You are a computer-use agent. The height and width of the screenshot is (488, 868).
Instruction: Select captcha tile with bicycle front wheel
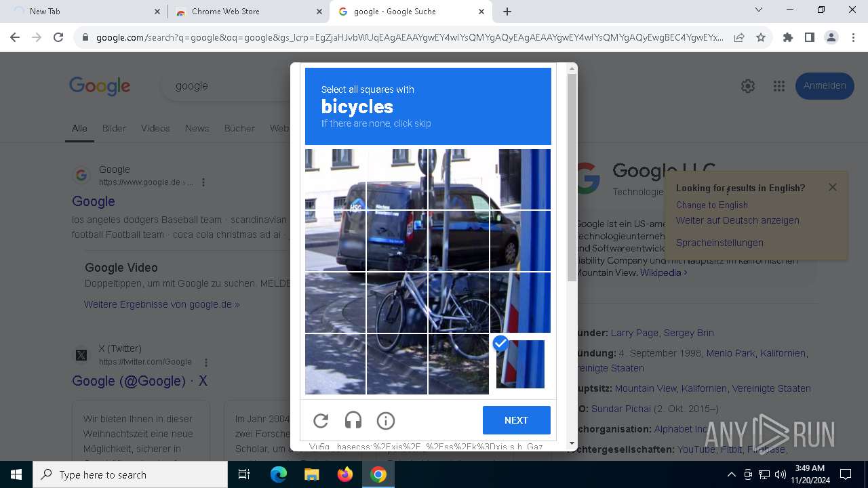pos(397,302)
